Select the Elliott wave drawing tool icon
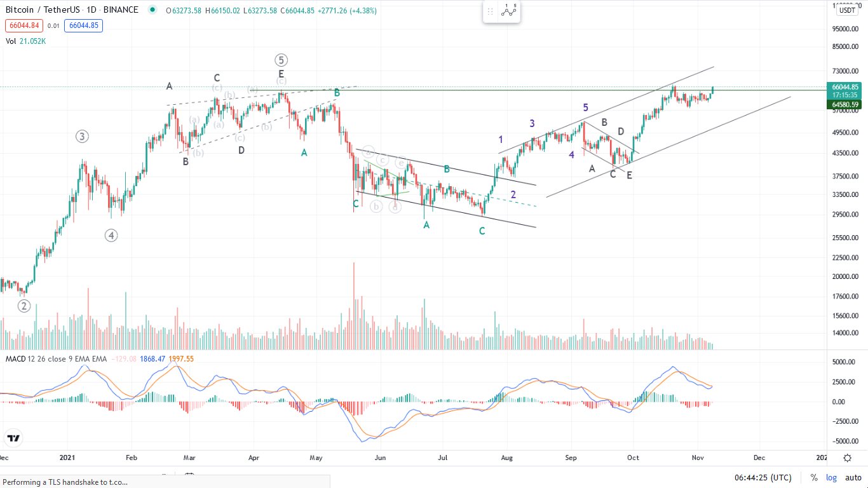868x488 pixels. (508, 11)
